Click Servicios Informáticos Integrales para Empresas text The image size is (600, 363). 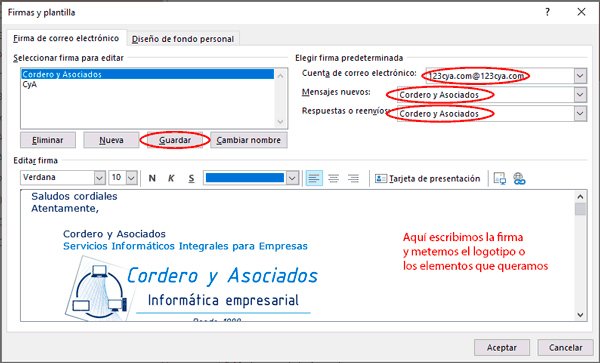(185, 246)
